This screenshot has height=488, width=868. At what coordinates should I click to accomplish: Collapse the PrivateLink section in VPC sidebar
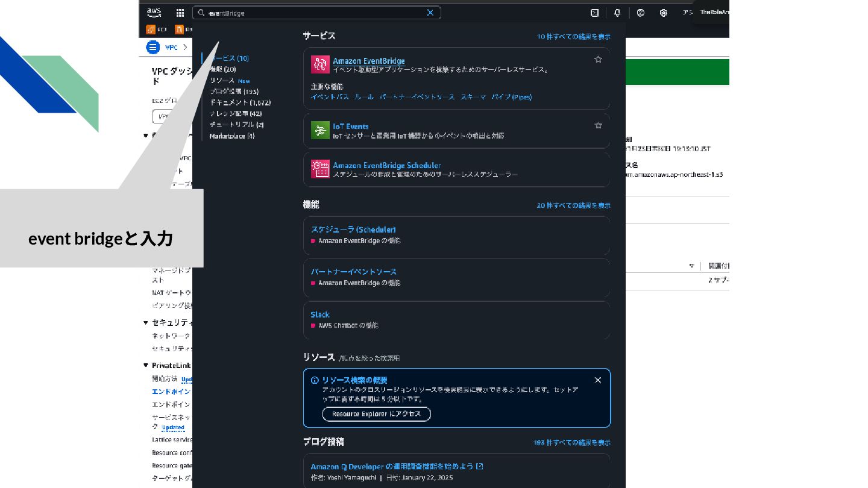tap(146, 365)
